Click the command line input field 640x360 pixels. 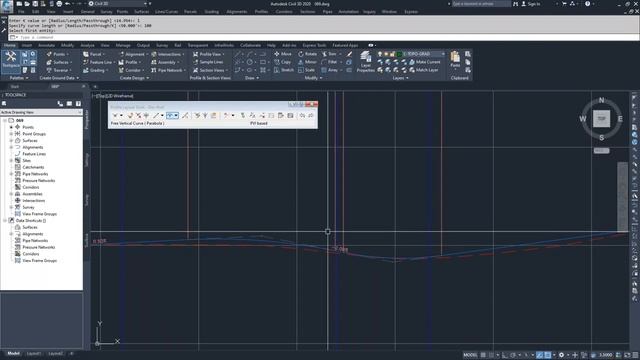pos(327,37)
